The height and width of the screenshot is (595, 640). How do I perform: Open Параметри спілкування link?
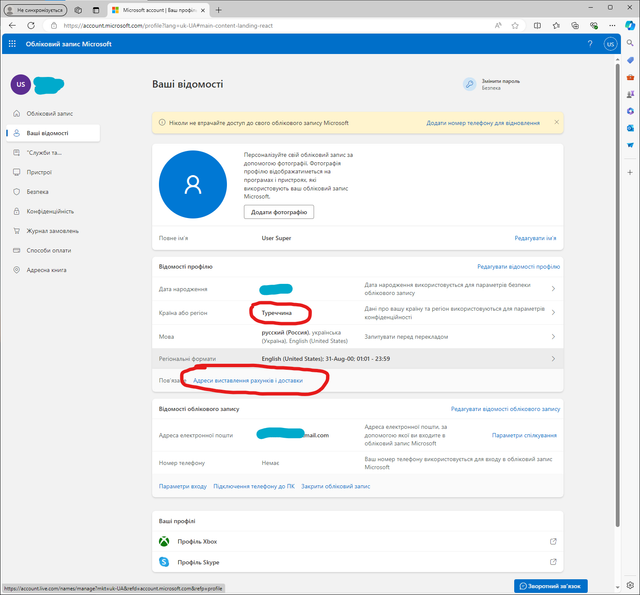524,435
